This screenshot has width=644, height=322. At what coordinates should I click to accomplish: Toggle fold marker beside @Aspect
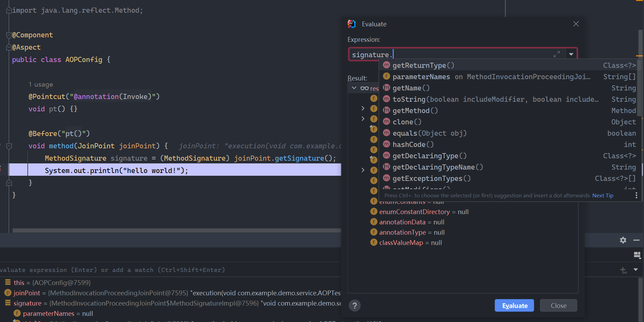pyautogui.click(x=9, y=47)
